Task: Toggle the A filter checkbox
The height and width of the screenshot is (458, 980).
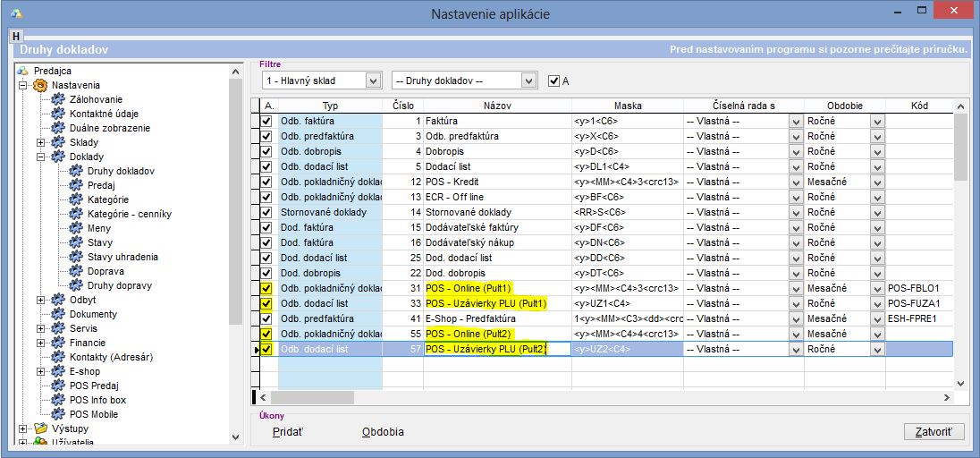Action: (554, 81)
